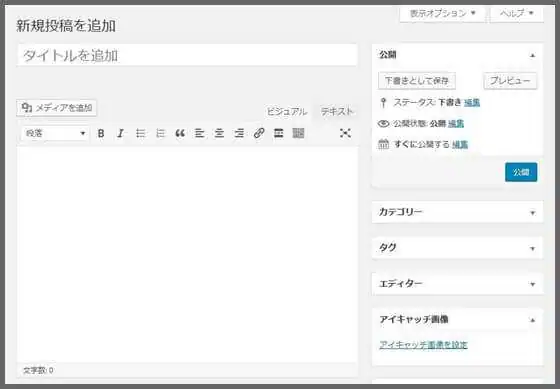Open the 段落 paragraph format dropdown

tap(55, 134)
